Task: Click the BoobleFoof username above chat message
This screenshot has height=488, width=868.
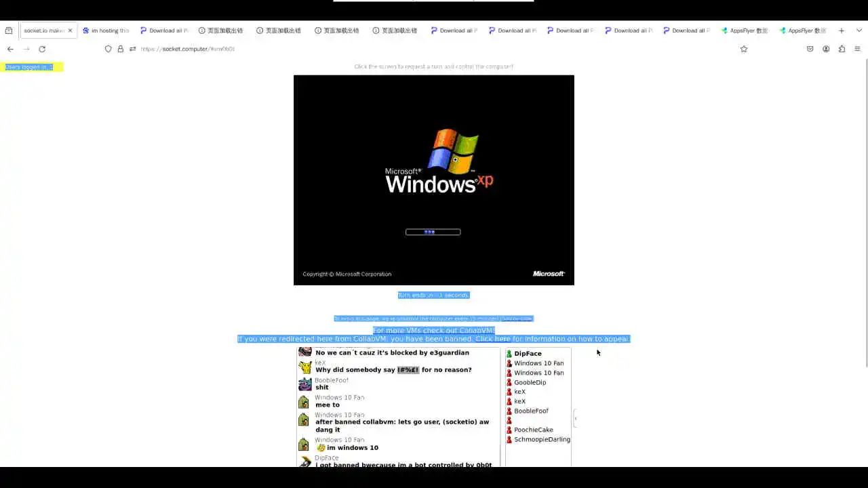Action: (332, 380)
